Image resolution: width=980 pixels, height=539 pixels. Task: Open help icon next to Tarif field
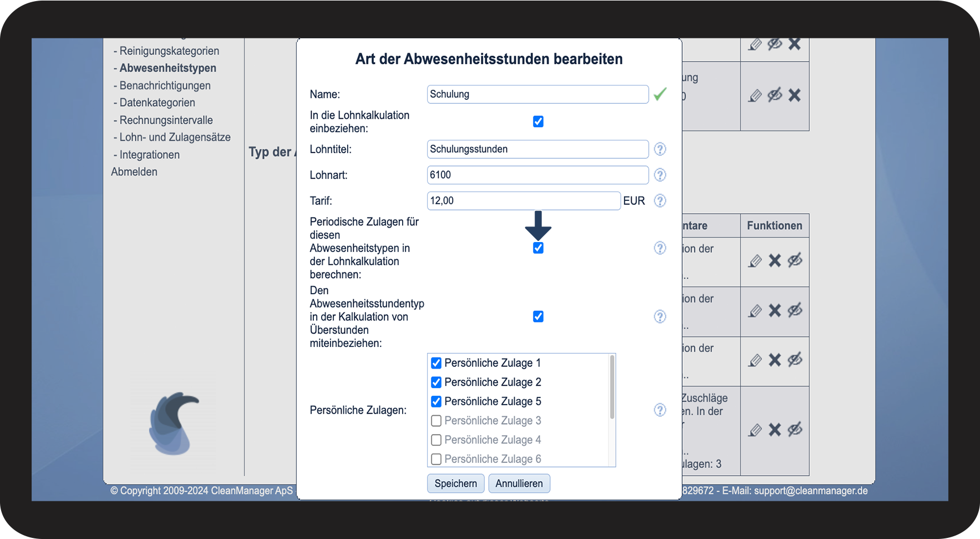click(659, 201)
